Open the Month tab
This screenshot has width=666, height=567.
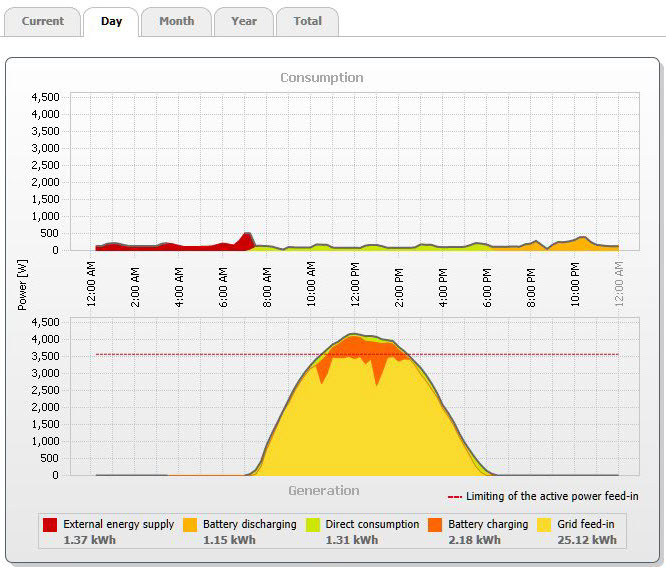click(x=176, y=21)
